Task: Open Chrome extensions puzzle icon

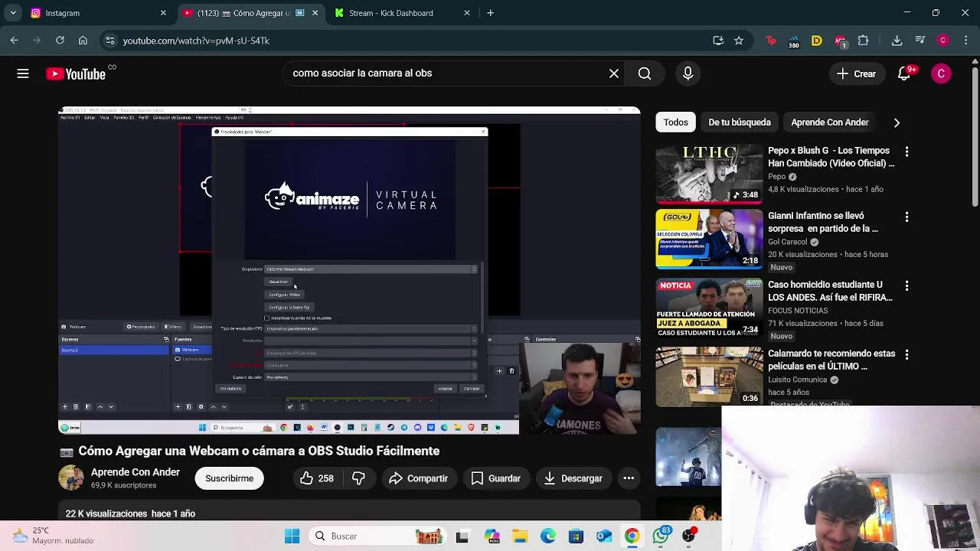Action: (x=864, y=41)
